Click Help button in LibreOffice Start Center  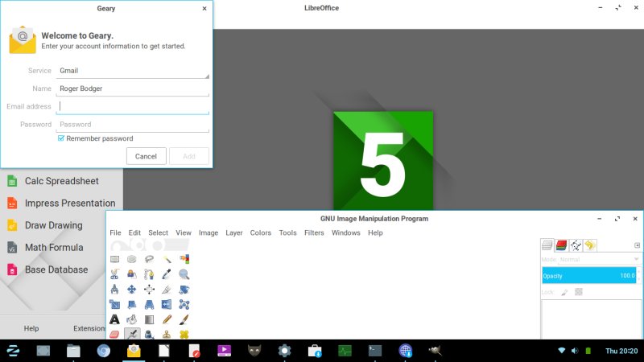(x=31, y=328)
